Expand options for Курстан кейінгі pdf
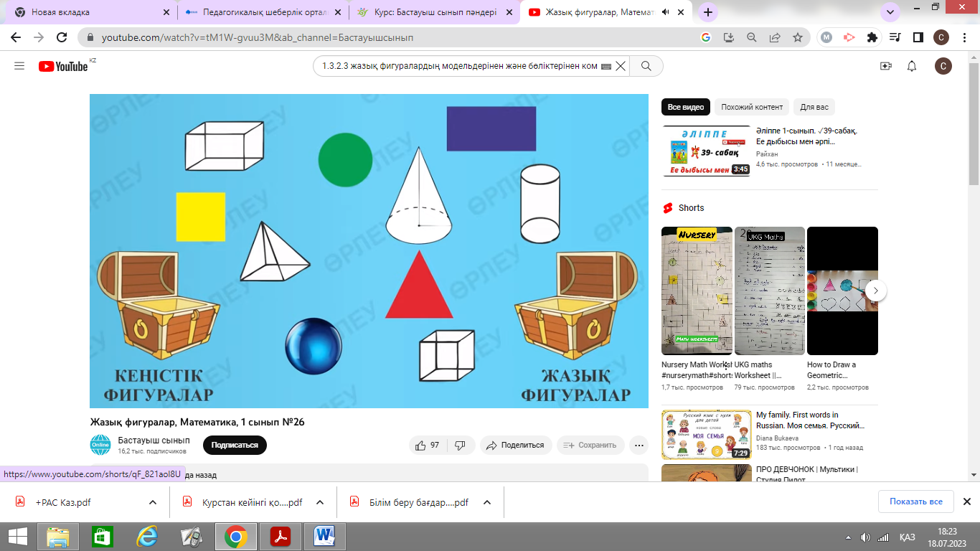 point(320,502)
